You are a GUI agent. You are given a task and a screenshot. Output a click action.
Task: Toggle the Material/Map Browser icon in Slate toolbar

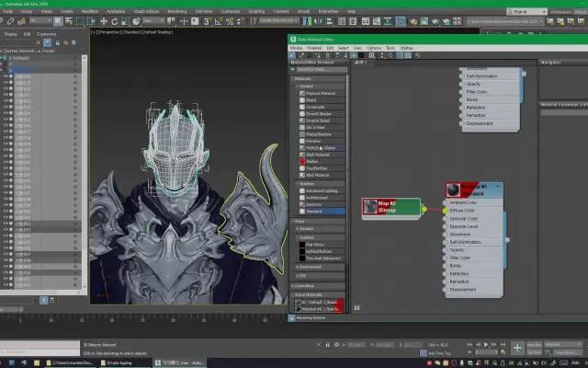[400, 55]
